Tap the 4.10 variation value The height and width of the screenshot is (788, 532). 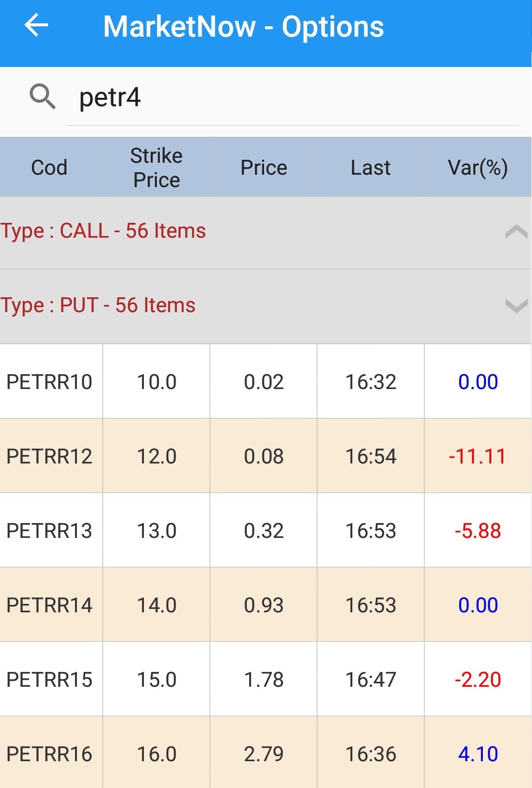point(478,754)
